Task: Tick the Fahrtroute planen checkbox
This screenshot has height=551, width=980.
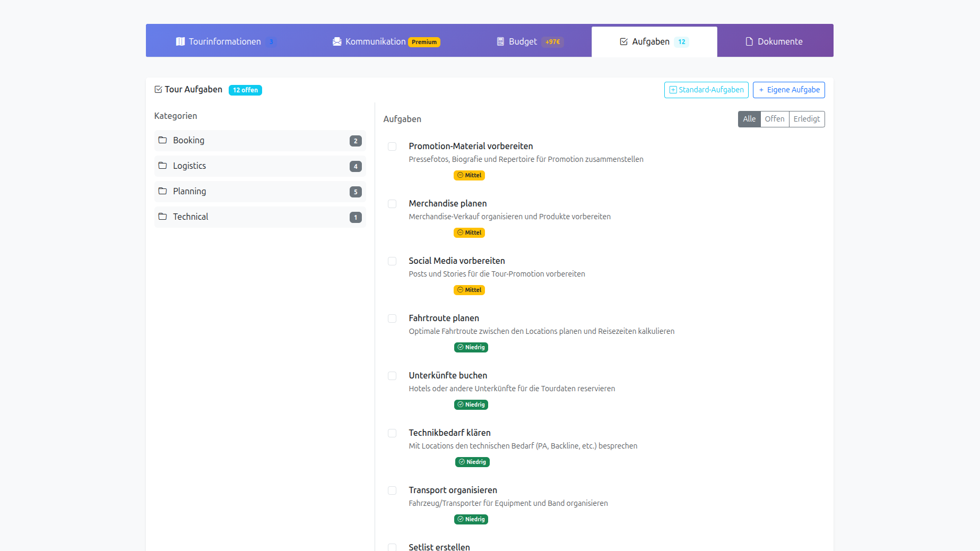Action: point(392,318)
